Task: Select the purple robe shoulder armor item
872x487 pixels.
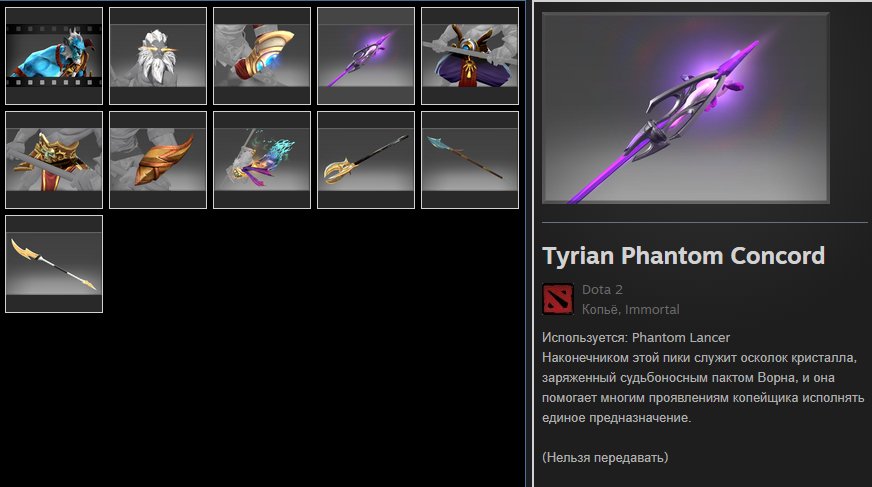Action: [470, 56]
